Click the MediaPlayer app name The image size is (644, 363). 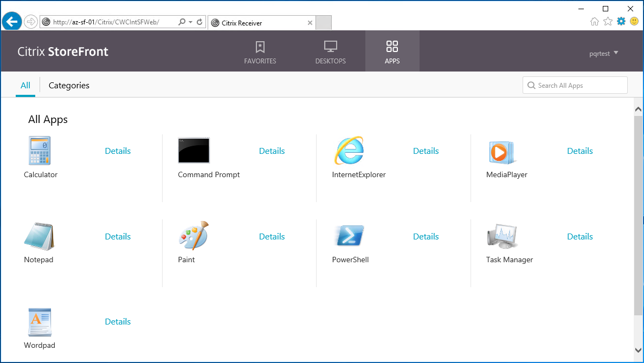point(507,175)
